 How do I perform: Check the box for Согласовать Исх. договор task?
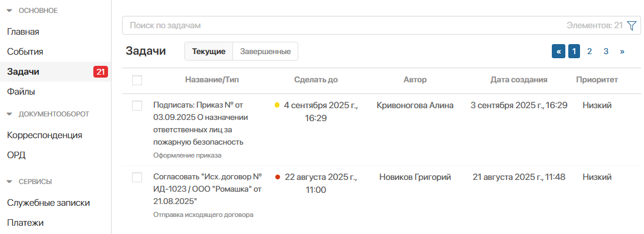tap(137, 177)
